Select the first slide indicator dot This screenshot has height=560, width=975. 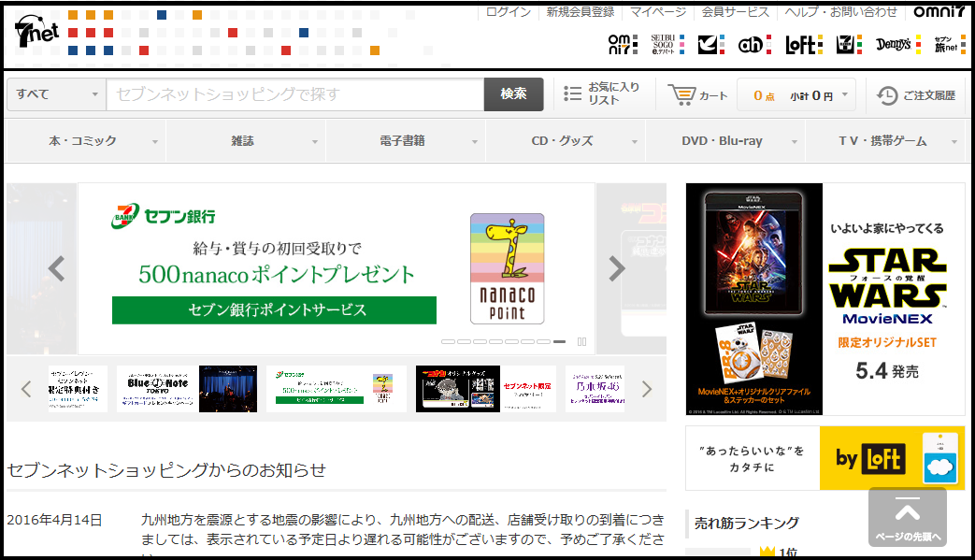pyautogui.click(x=447, y=342)
